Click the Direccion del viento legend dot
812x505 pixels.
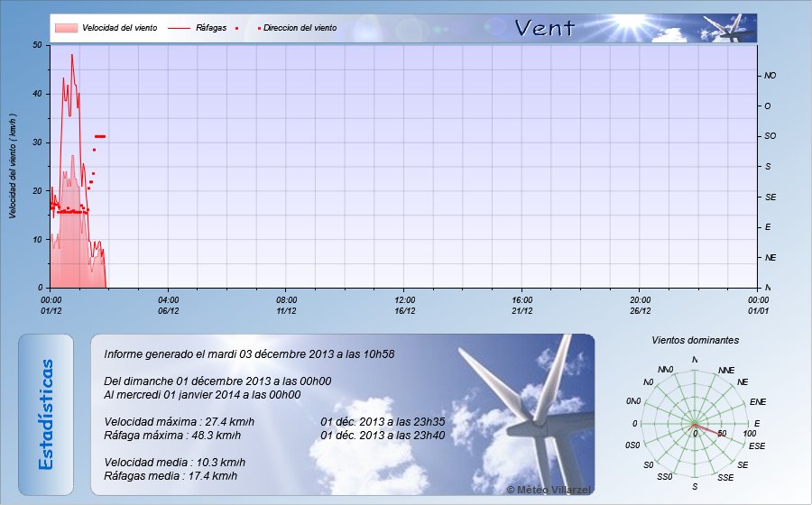260,28
